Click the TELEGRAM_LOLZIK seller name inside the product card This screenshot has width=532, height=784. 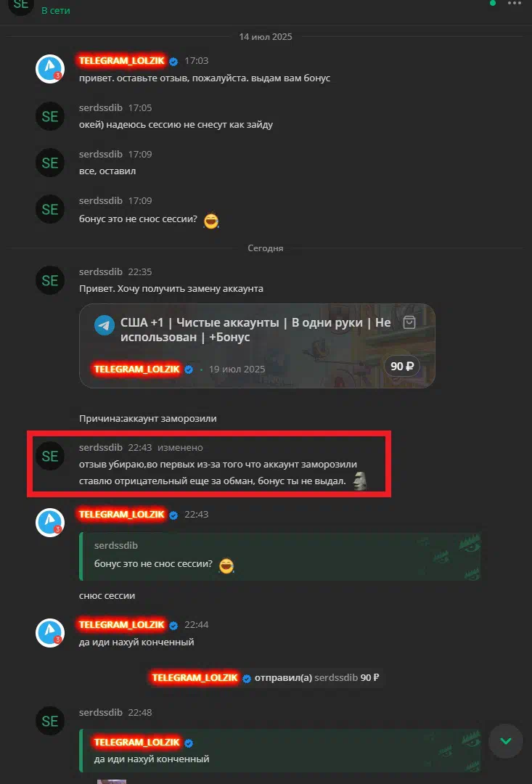click(x=136, y=369)
